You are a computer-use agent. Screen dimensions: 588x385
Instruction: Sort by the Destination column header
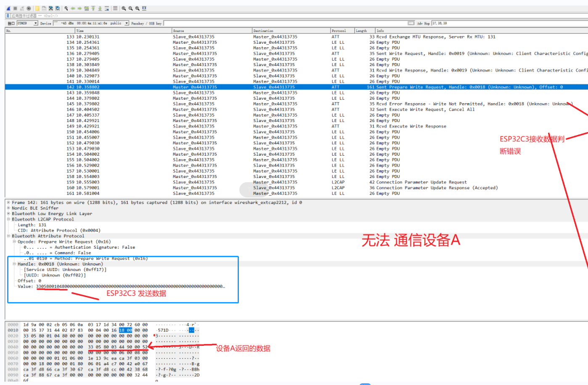[291, 31]
